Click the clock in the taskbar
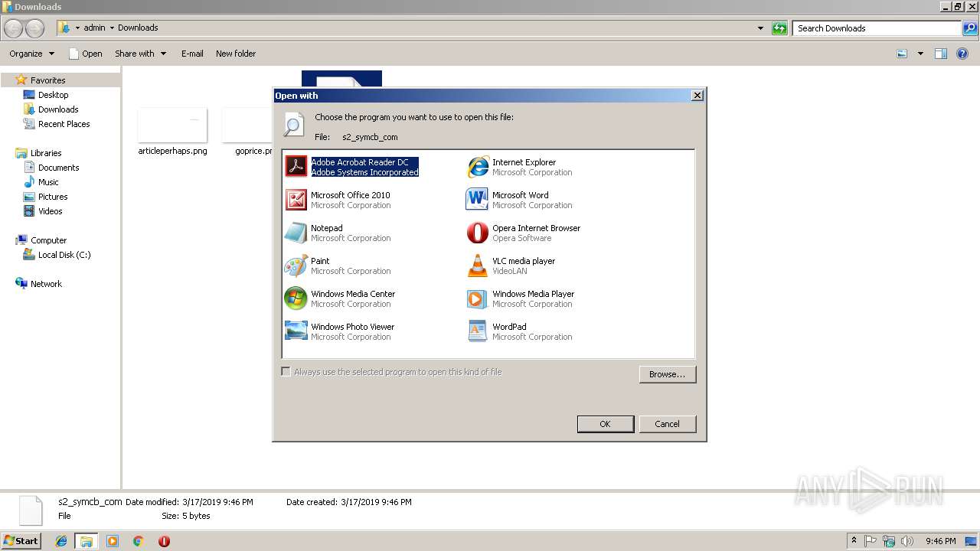 click(940, 541)
